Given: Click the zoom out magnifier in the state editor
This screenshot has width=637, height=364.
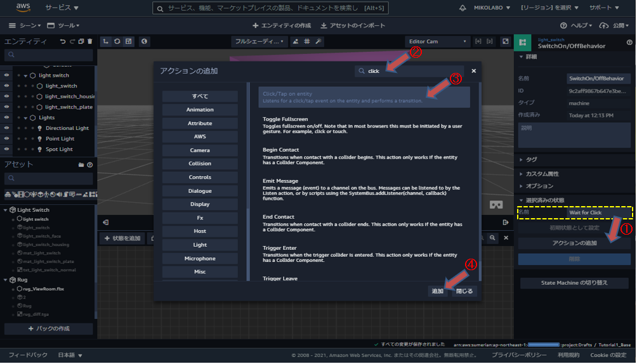Looking at the screenshot, I should coord(492,238).
